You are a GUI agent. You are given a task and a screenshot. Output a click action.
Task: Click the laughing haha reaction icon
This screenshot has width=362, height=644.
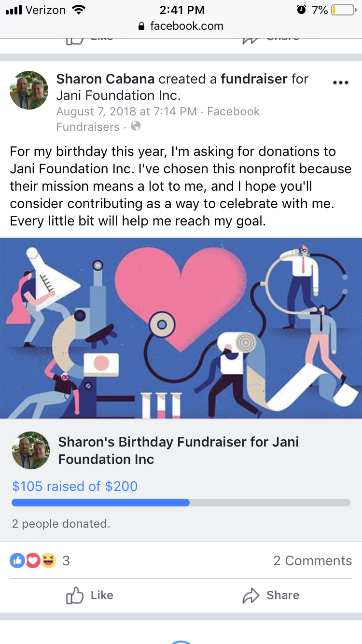click(x=48, y=560)
